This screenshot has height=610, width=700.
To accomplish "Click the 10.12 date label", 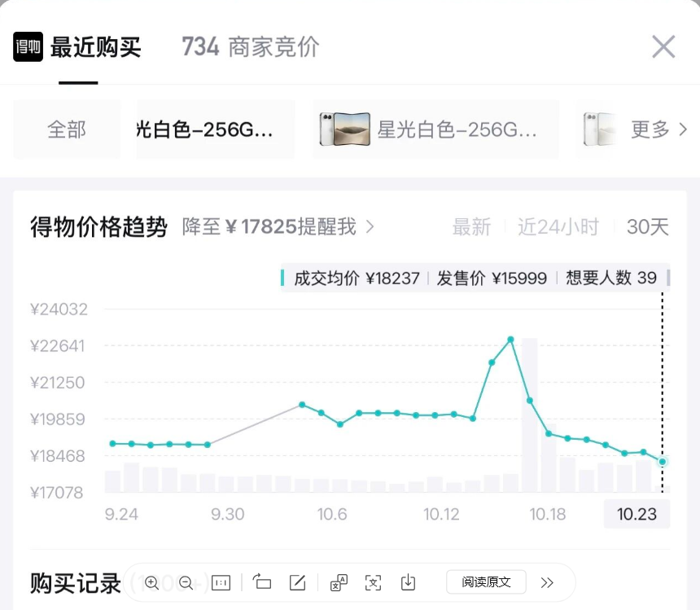I will point(441,514).
